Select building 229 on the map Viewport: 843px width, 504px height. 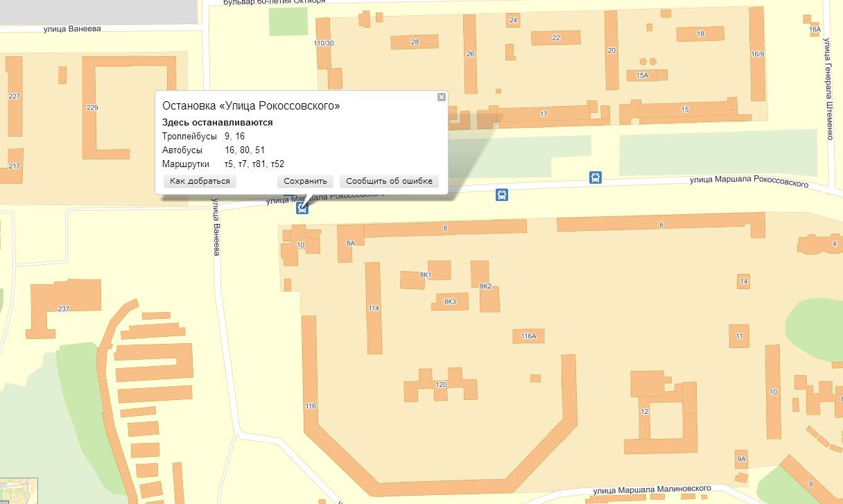[93, 107]
